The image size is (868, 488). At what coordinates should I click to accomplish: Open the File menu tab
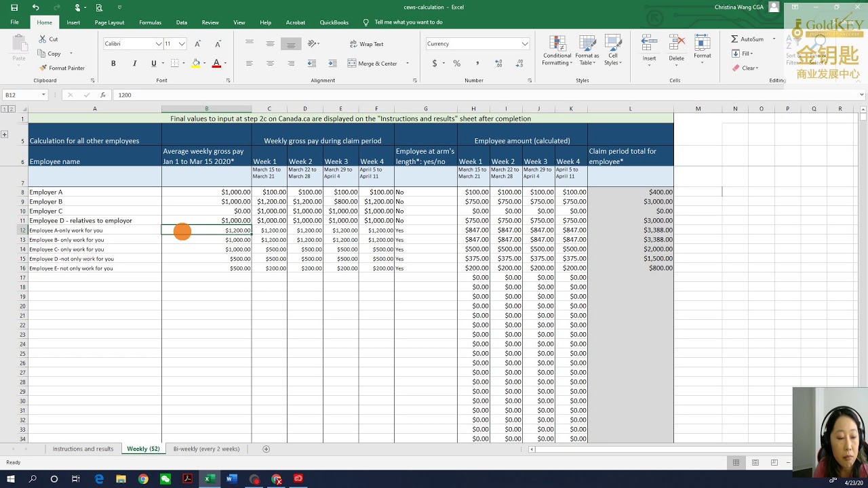click(x=14, y=22)
